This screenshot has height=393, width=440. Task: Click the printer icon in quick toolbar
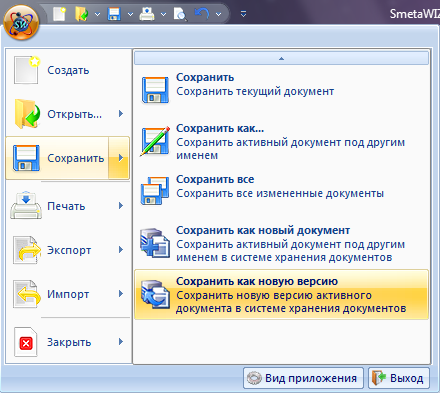pyautogui.click(x=147, y=14)
